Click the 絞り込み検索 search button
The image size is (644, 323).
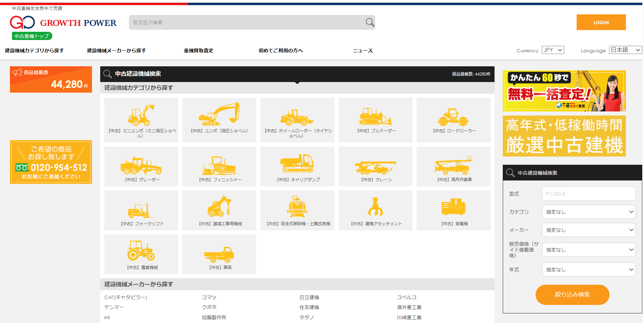(x=572, y=295)
